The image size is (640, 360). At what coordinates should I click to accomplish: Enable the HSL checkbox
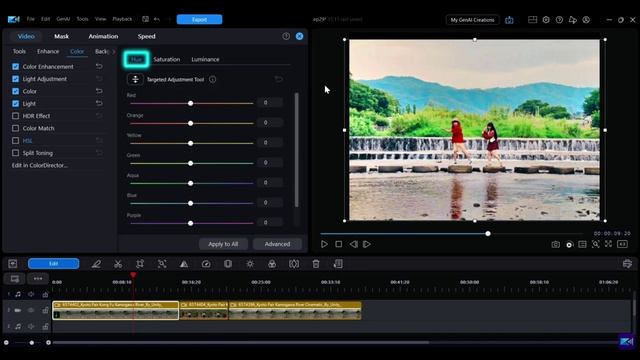pyautogui.click(x=16, y=140)
